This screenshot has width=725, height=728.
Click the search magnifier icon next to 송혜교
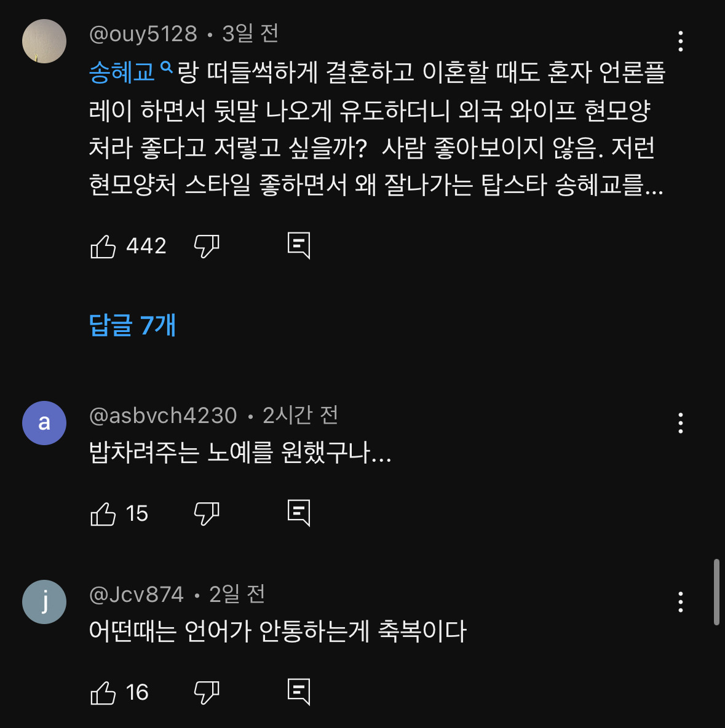coord(167,71)
